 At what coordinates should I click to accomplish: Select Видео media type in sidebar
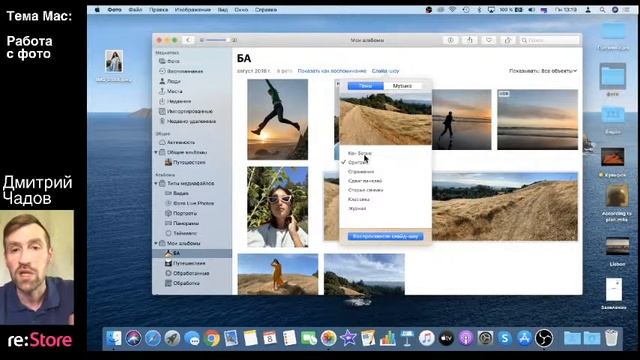coord(180,193)
